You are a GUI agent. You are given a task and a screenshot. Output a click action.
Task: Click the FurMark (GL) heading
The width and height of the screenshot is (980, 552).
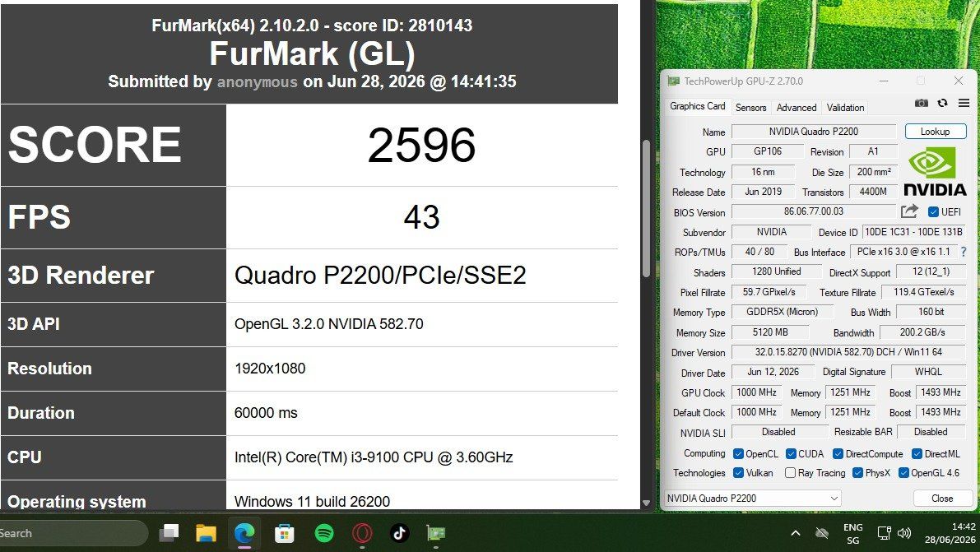(x=312, y=53)
